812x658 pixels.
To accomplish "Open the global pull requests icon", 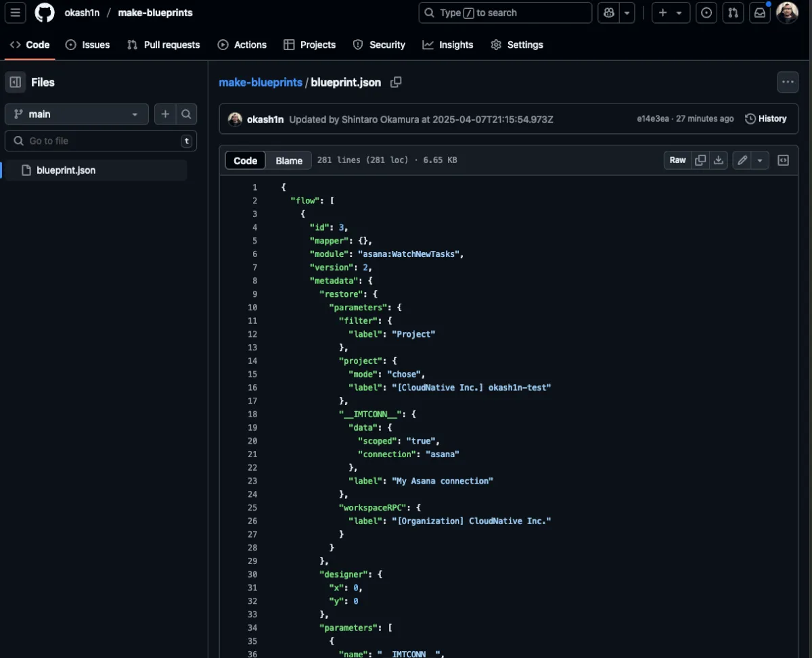I will (733, 13).
